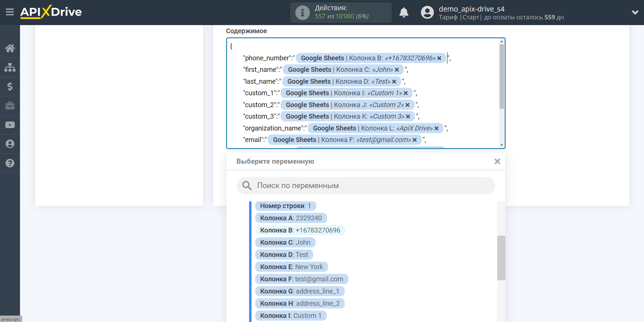Click the variable search field
The height and width of the screenshot is (322, 644).
coord(366,186)
